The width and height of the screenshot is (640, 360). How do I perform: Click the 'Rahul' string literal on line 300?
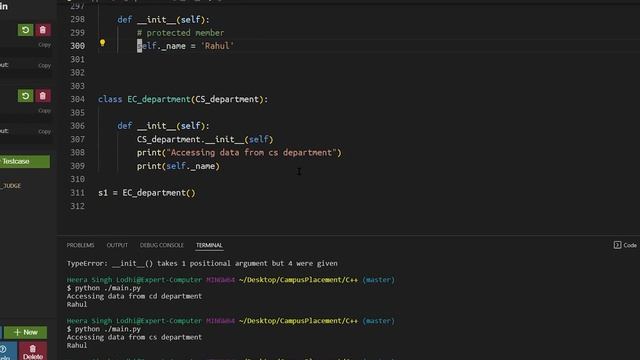click(x=217, y=46)
